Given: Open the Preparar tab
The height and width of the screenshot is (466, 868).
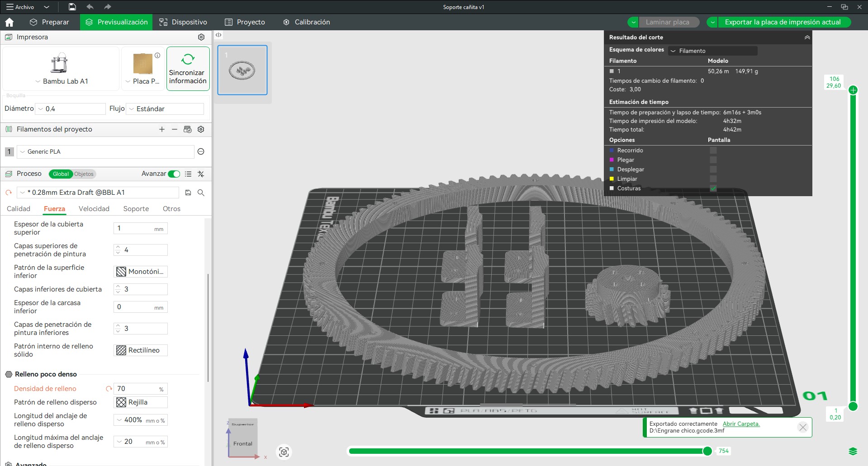Looking at the screenshot, I should click(49, 22).
